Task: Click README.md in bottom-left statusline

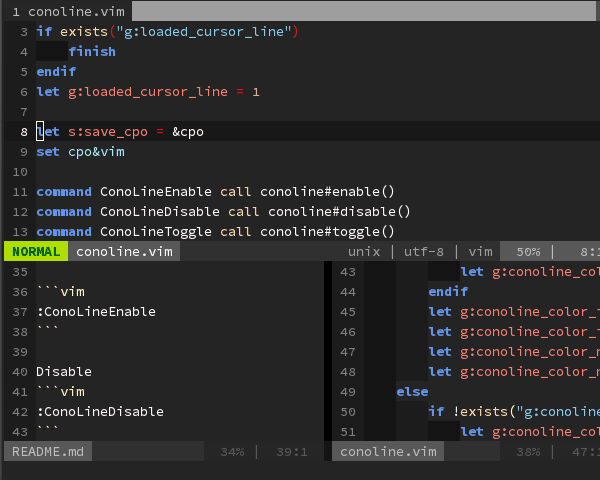Action: (48, 452)
